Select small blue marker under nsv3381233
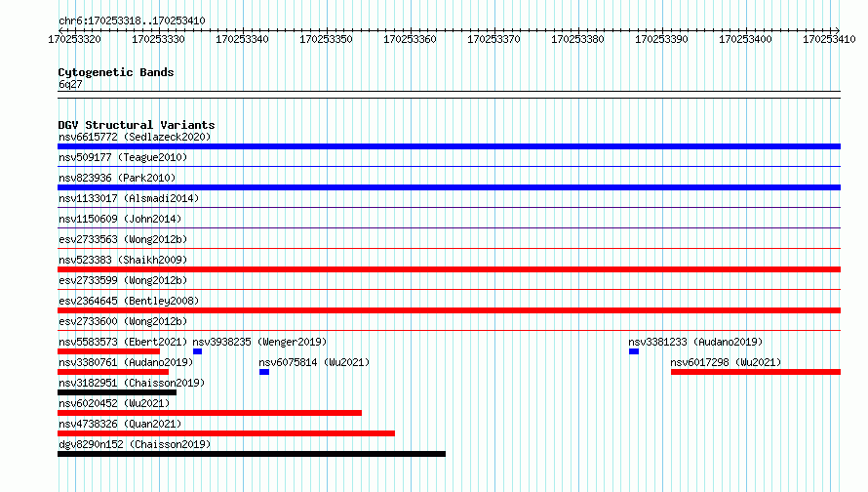 point(634,351)
